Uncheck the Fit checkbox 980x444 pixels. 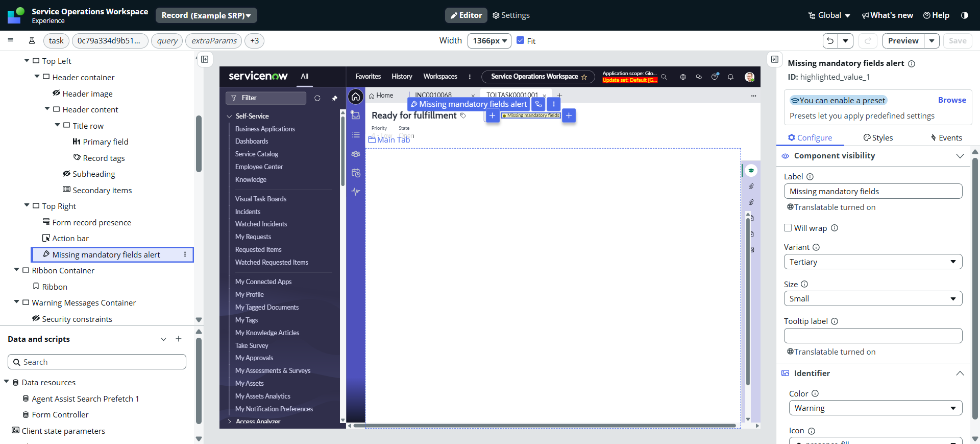coord(520,40)
